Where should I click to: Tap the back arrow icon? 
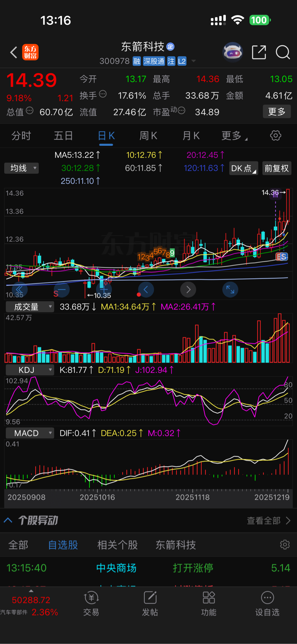tap(14, 52)
